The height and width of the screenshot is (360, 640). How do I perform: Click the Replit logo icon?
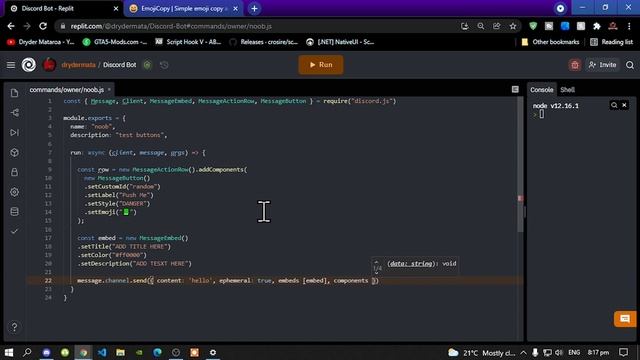29,65
